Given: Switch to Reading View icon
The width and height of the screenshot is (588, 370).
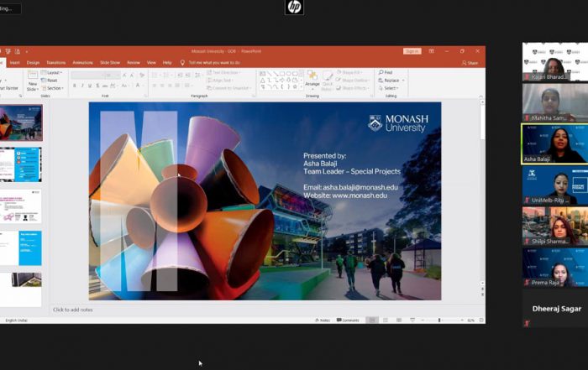Looking at the screenshot, I should click(399, 320).
